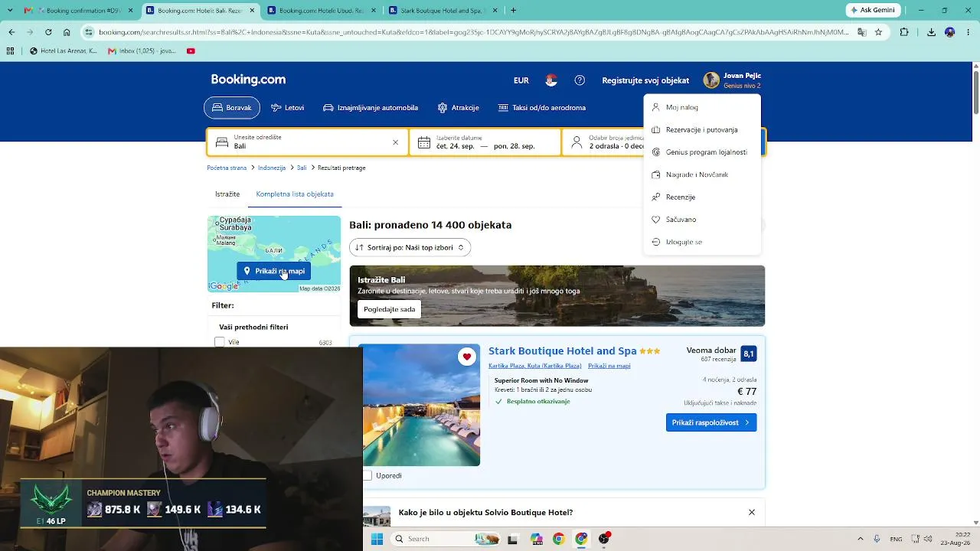
Task: Open Rezervacije i putovanja menu item
Action: (703, 130)
